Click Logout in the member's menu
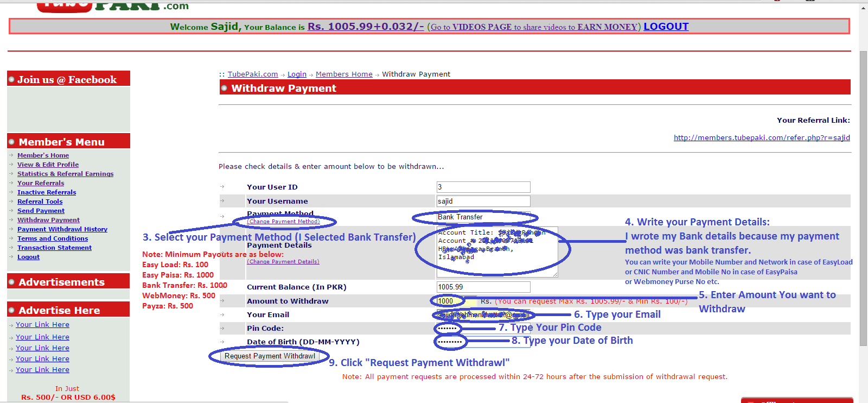The height and width of the screenshot is (403, 868). tap(28, 257)
